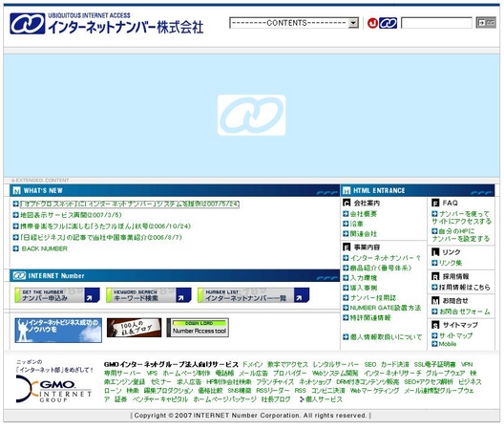Click the blue infinity logo beside search
Image resolution: width=504 pixels, height=430 pixels.
(x=388, y=23)
